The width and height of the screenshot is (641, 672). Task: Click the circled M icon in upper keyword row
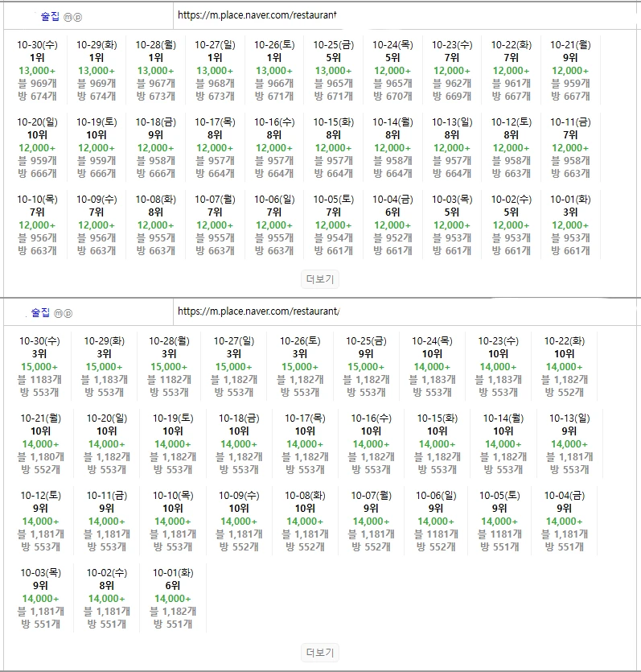pyautogui.click(x=68, y=17)
